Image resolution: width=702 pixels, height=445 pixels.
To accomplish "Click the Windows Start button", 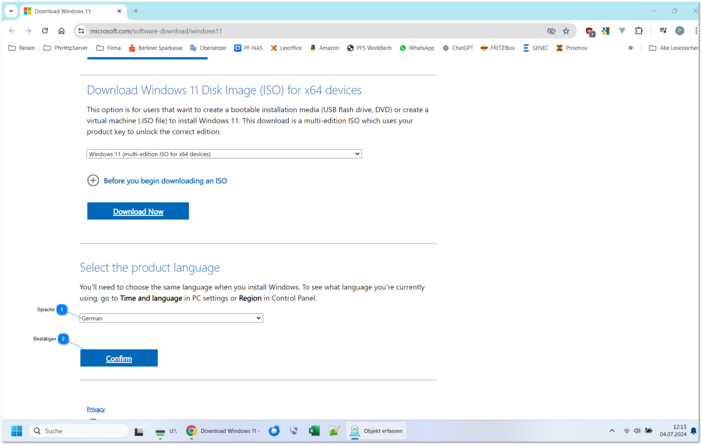I will click(17, 431).
